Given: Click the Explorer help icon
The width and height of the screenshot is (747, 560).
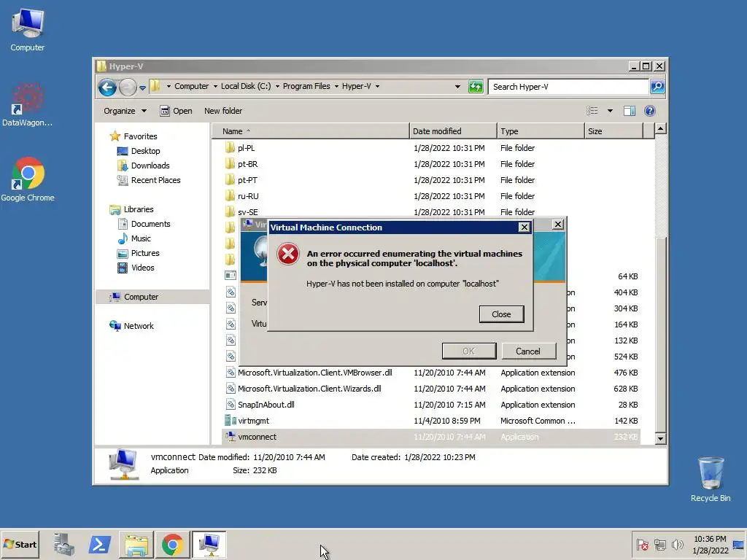Looking at the screenshot, I should (x=649, y=111).
